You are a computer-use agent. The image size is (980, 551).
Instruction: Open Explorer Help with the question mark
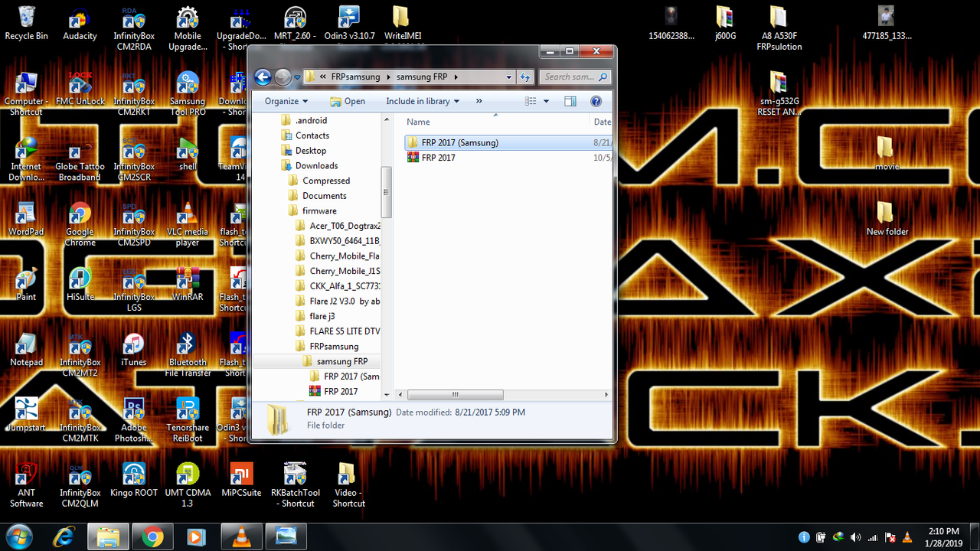(x=596, y=101)
